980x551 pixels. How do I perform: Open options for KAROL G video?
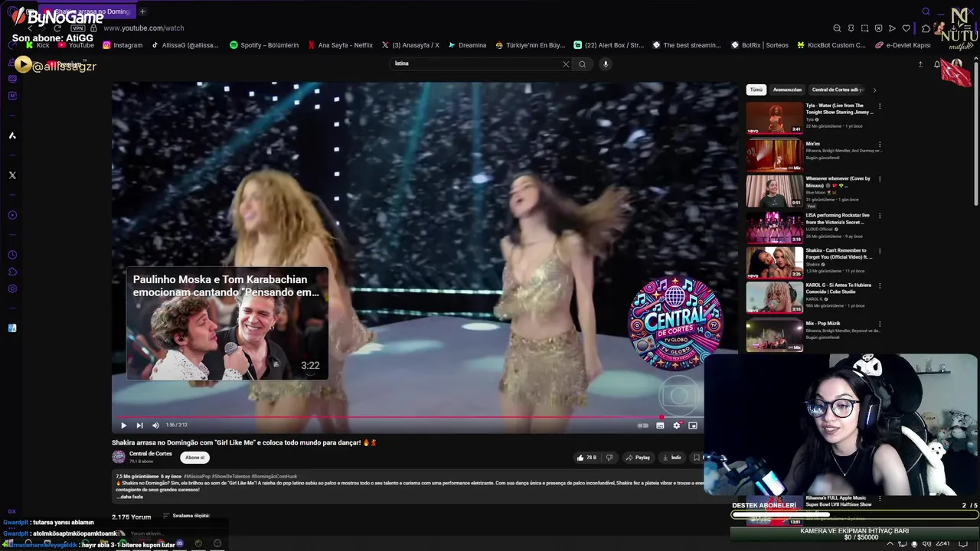coord(880,286)
